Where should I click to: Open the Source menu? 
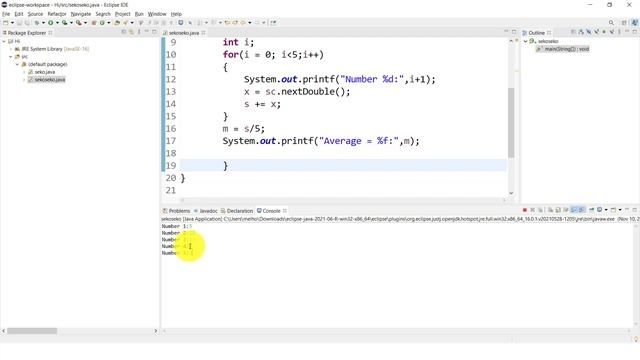click(x=35, y=14)
